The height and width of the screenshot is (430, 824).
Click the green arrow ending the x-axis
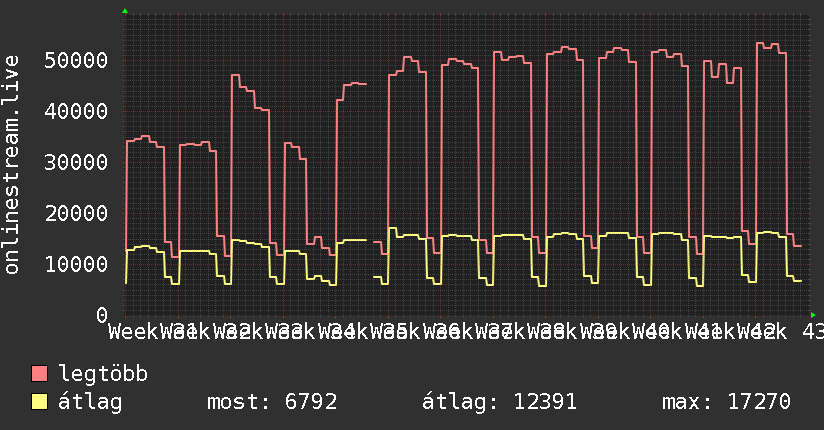813,315
